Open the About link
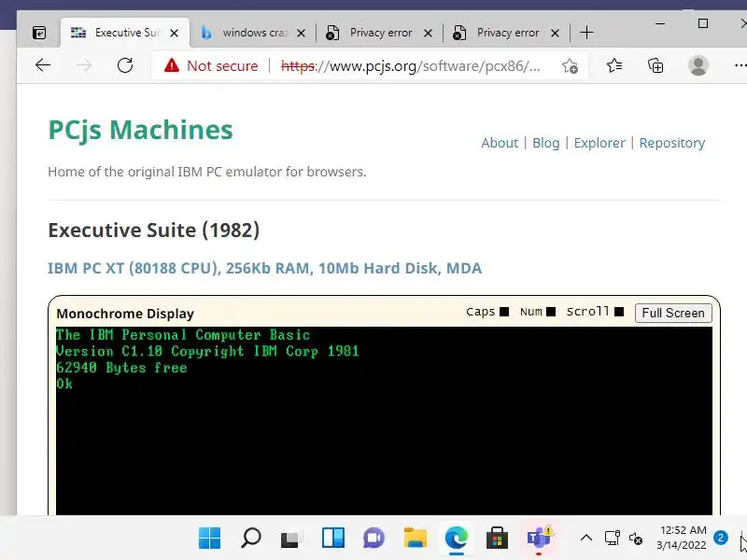747x560 pixels. click(x=500, y=143)
